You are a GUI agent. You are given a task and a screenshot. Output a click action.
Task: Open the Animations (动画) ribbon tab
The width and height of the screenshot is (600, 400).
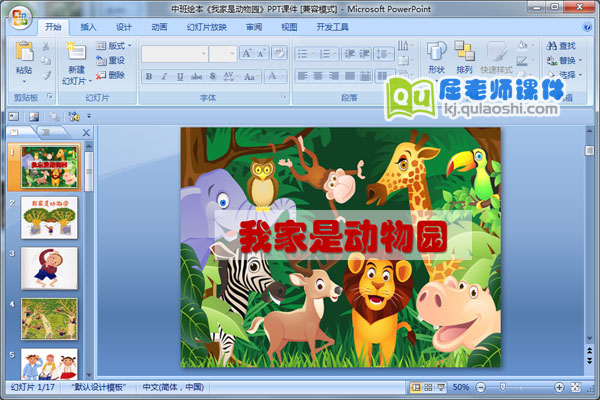(159, 27)
